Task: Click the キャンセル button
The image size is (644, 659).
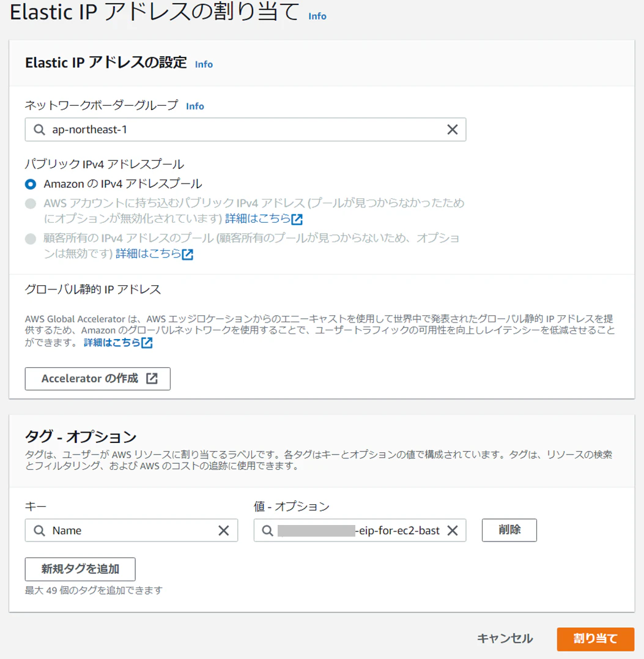Action: 505,639
